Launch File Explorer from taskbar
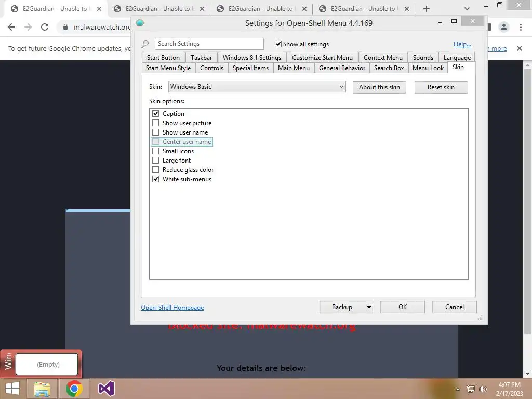This screenshot has width=532, height=399. click(42, 389)
